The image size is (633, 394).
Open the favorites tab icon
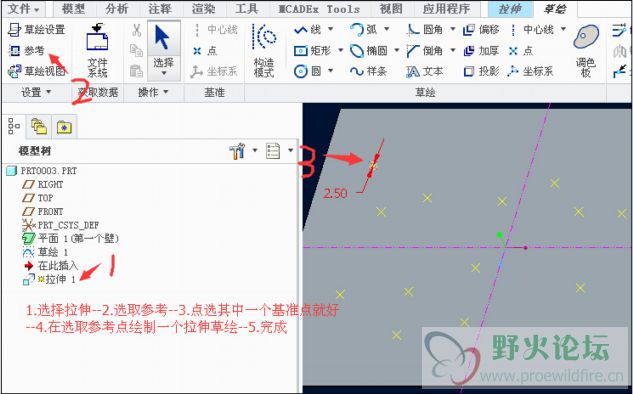click(64, 127)
